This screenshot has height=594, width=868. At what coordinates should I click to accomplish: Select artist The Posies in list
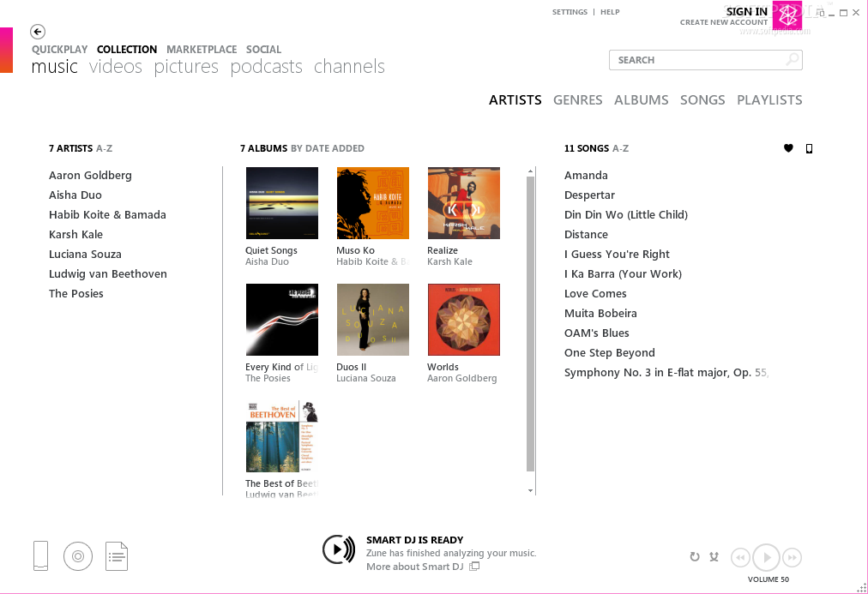click(x=76, y=294)
